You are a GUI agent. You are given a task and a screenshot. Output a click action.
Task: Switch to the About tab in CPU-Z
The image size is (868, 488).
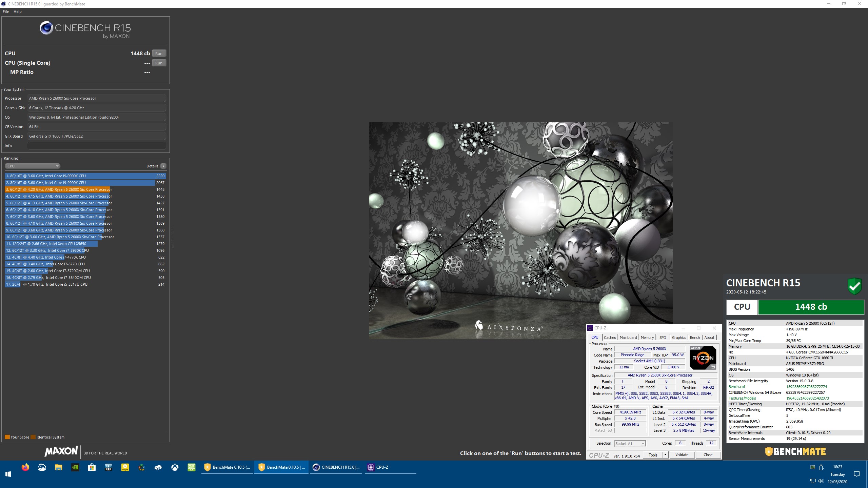709,338
